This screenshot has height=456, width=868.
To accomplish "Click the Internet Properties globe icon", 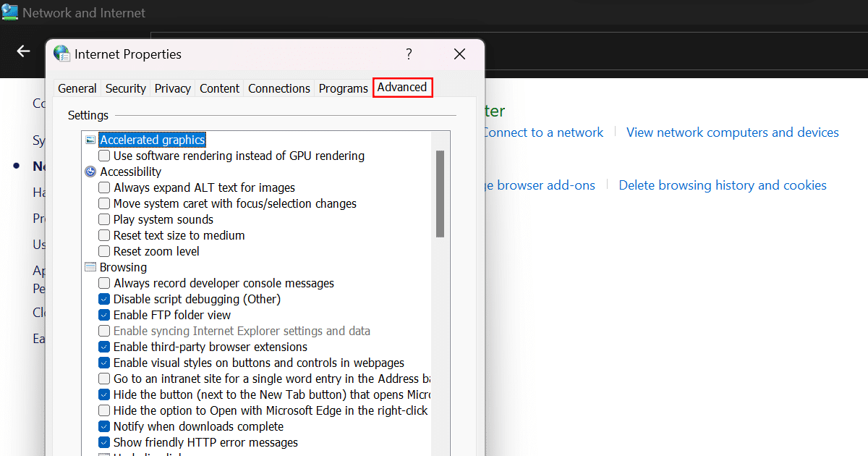I will (x=61, y=54).
